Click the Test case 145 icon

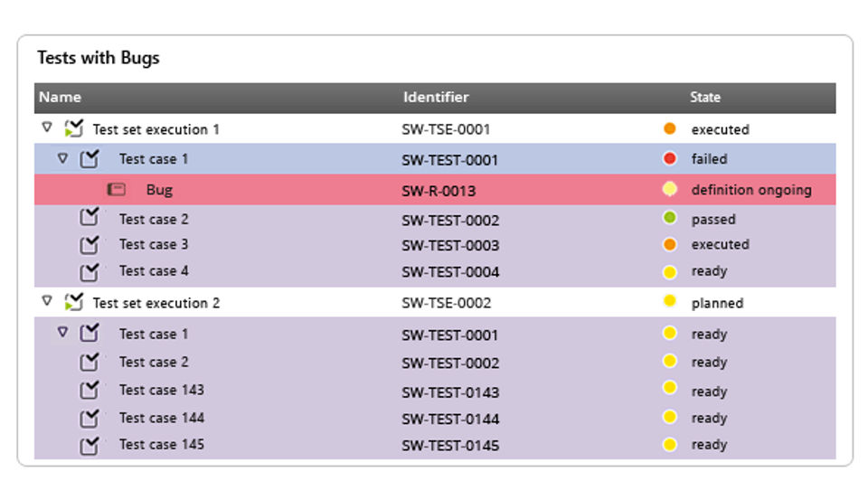tap(89, 445)
